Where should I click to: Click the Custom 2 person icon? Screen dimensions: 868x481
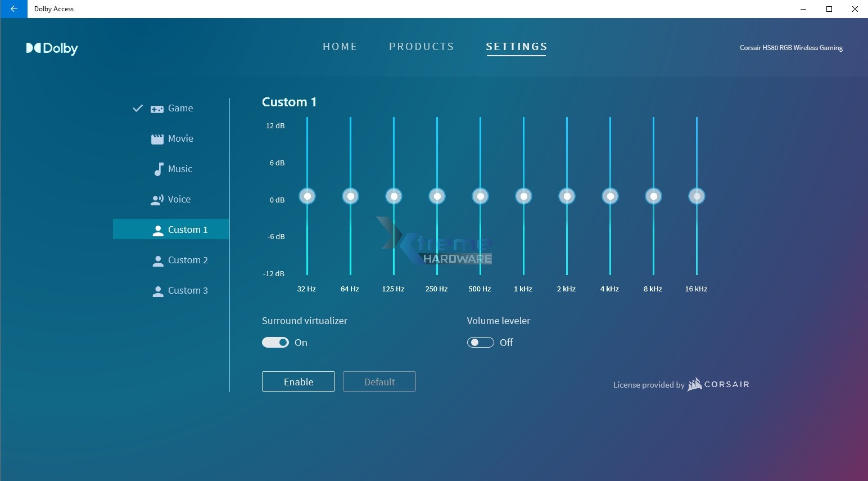157,260
